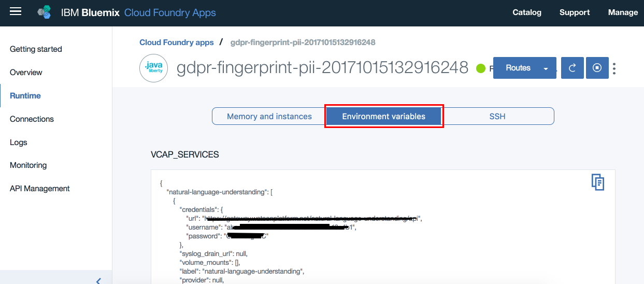
Task: Select Runtime in the sidebar
Action: point(25,96)
